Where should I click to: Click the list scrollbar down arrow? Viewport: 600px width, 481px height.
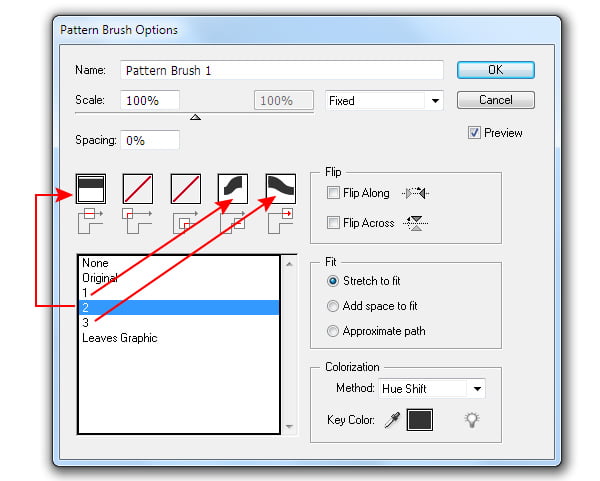289,426
